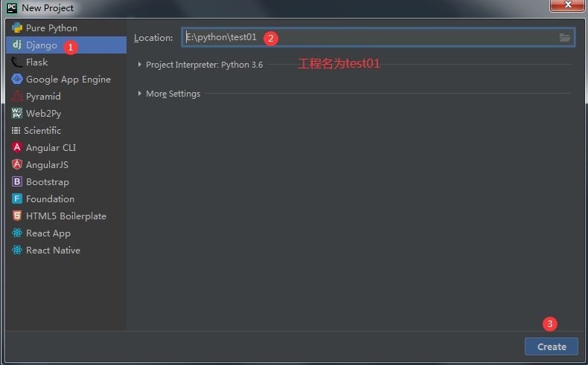Select the Pyramid project icon
This screenshot has height=365, width=588.
pos(17,96)
